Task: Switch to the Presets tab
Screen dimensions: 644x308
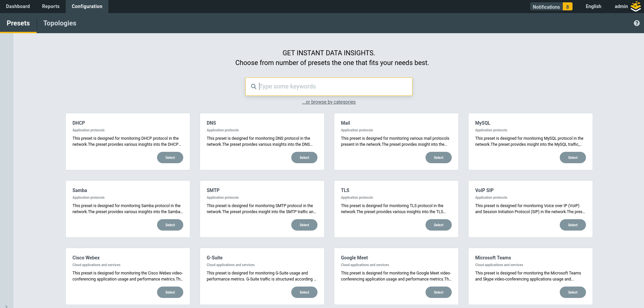Action: coord(18,23)
